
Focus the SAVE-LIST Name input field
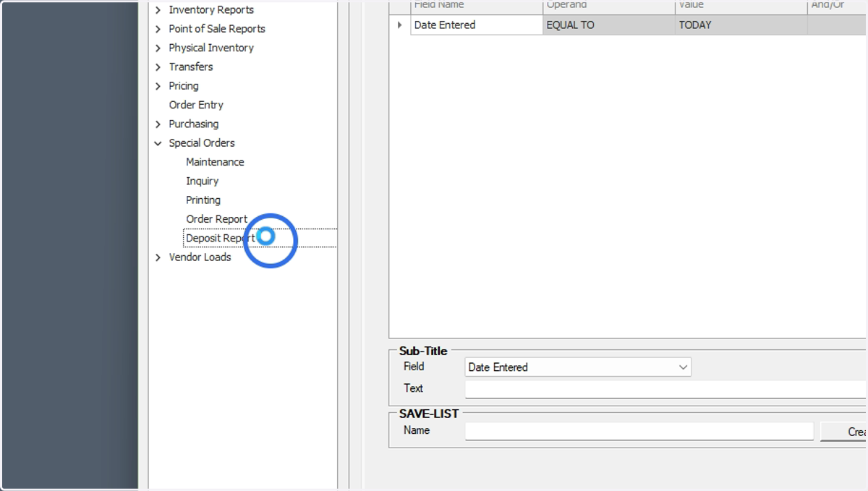point(639,431)
